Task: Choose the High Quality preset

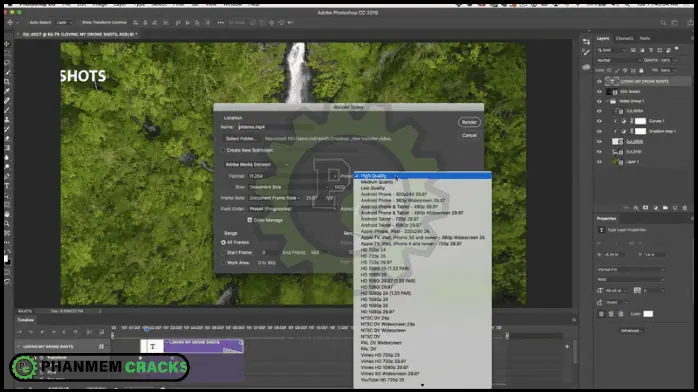Action: click(x=422, y=176)
